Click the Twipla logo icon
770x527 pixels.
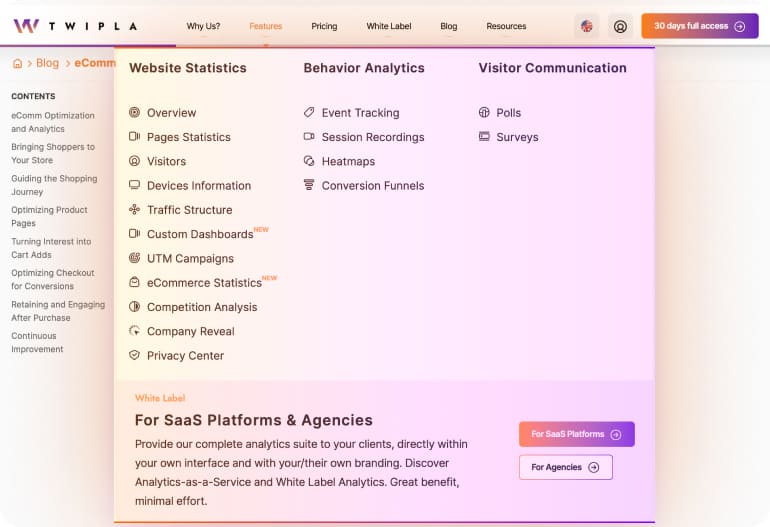26,26
